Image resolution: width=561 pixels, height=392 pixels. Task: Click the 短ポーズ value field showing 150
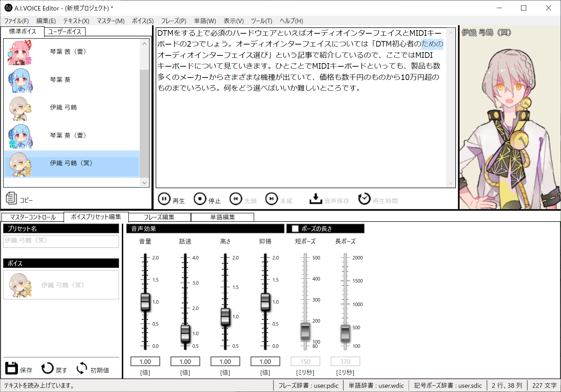pyautogui.click(x=305, y=361)
